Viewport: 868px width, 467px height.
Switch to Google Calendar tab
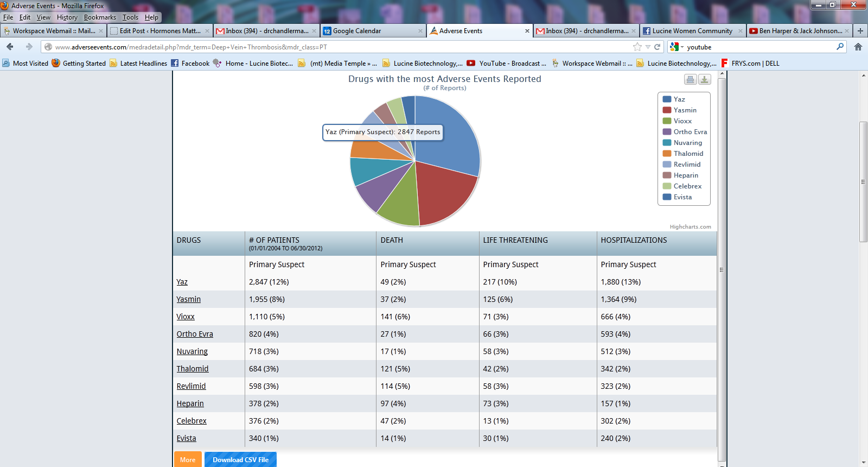373,31
